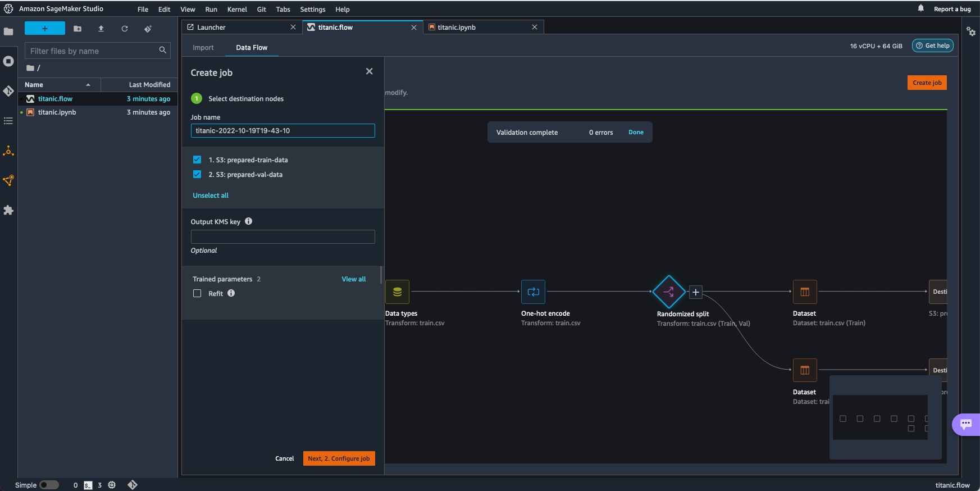980x491 pixels.
Task: Open the Kernel menu
Action: click(x=237, y=10)
